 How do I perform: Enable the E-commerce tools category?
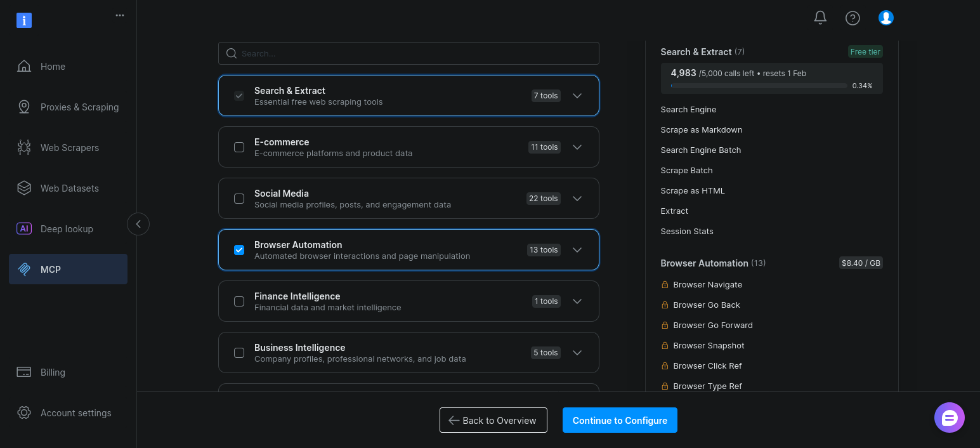point(239,147)
